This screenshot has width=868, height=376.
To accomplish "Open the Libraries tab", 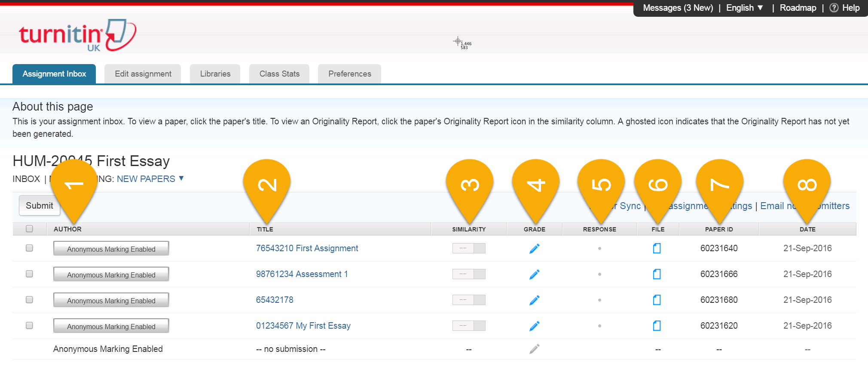I will click(x=215, y=74).
